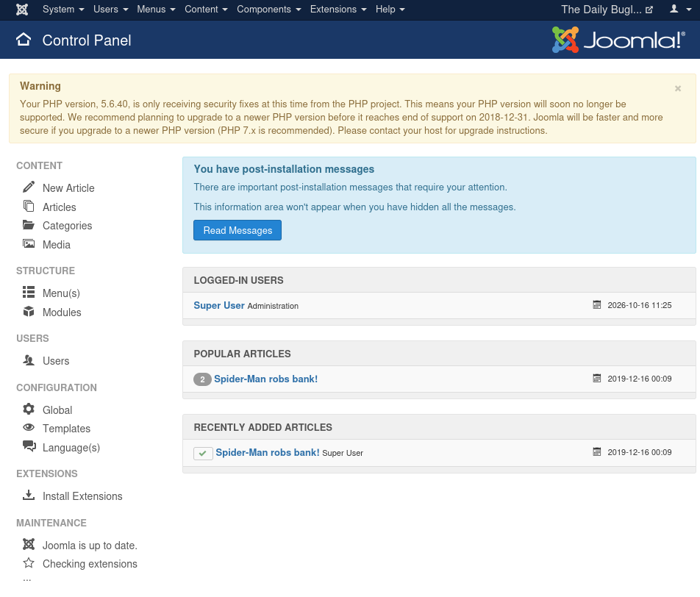This screenshot has width=700, height=597.
Task: Open the System dropdown menu
Action: pos(63,10)
